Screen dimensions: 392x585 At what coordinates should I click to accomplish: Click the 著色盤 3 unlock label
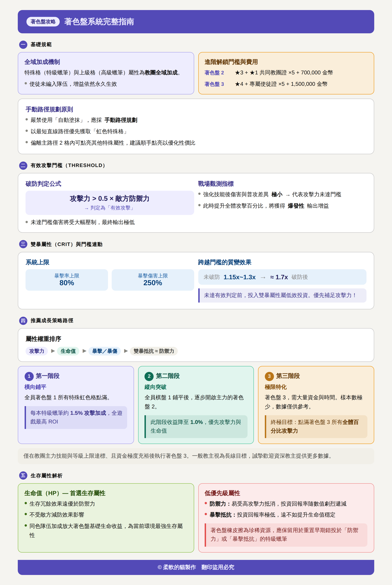(214, 84)
